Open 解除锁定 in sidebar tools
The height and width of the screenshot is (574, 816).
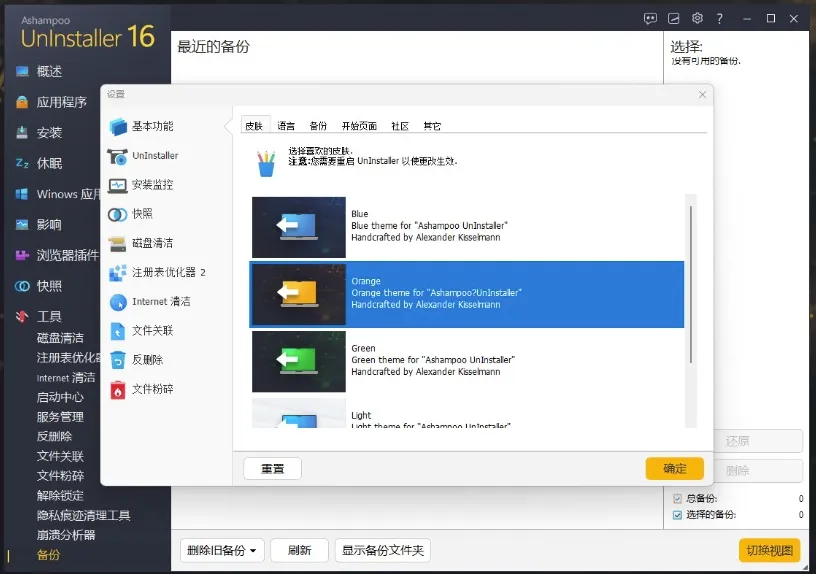click(60, 495)
